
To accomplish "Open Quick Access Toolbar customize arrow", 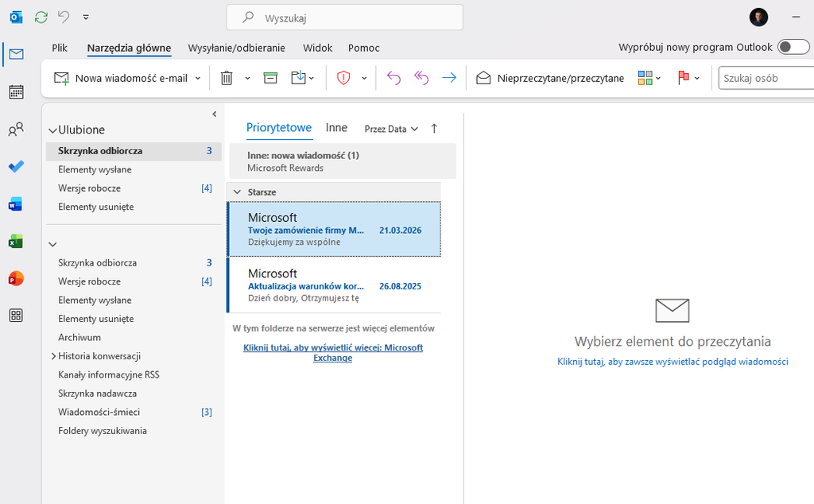I will tap(86, 17).
